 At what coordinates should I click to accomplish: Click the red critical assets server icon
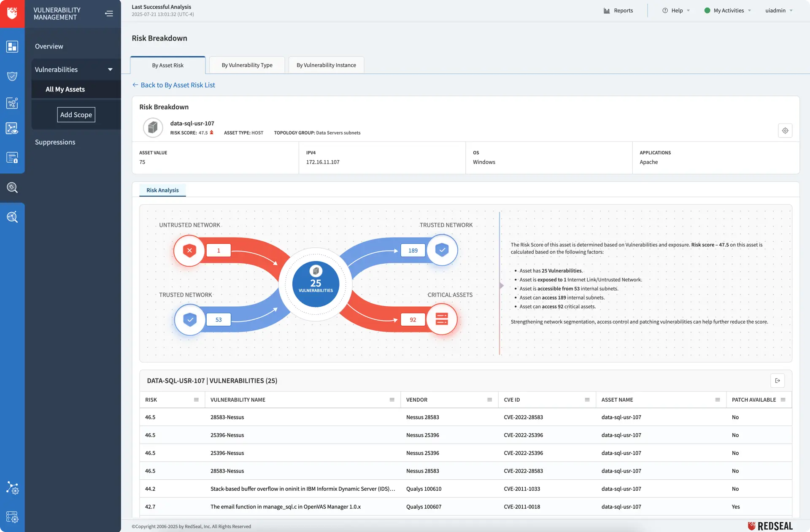(442, 319)
